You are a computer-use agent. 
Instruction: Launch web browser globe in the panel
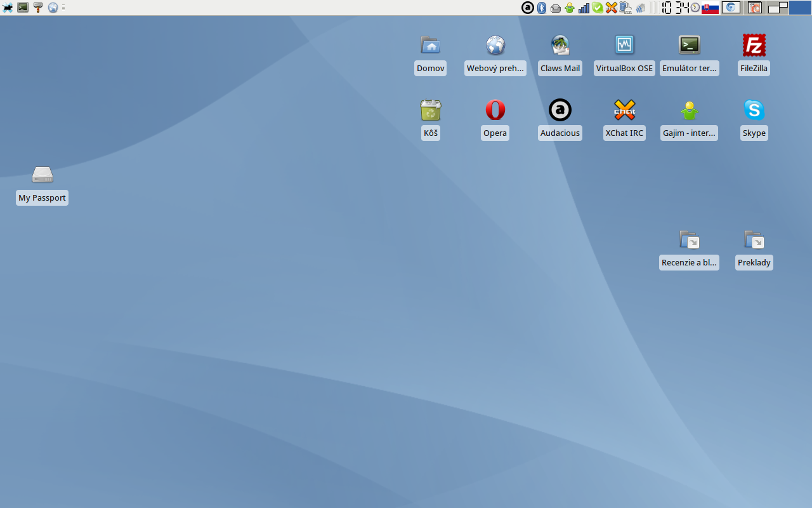53,8
